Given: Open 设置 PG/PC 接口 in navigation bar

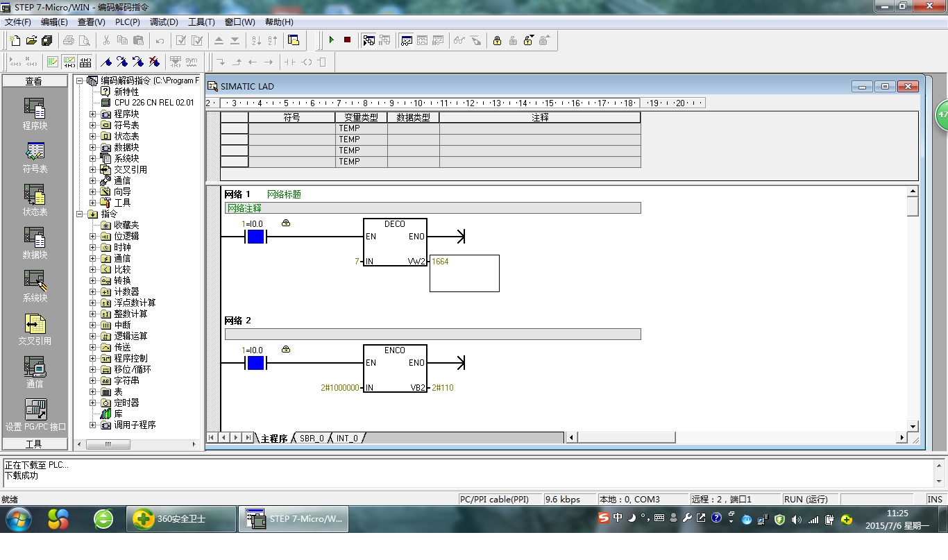Looking at the screenshot, I should click(x=35, y=415).
